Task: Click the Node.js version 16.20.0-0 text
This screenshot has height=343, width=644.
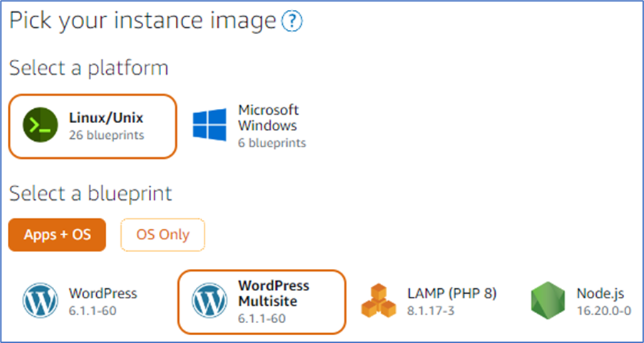Action: [x=604, y=310]
